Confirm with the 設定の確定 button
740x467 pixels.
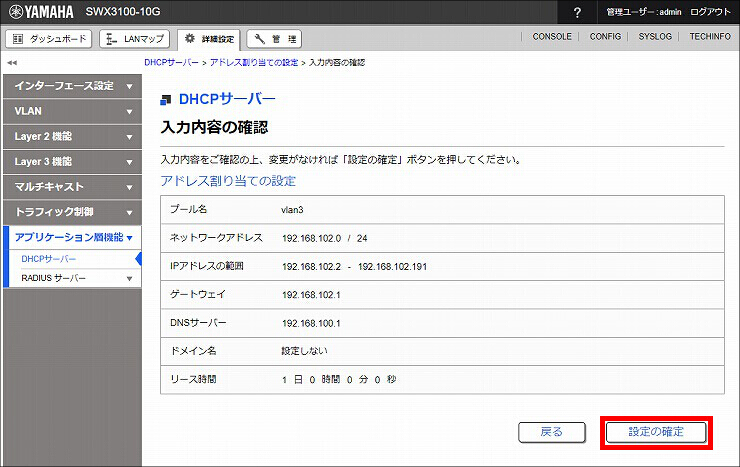pyautogui.click(x=656, y=432)
